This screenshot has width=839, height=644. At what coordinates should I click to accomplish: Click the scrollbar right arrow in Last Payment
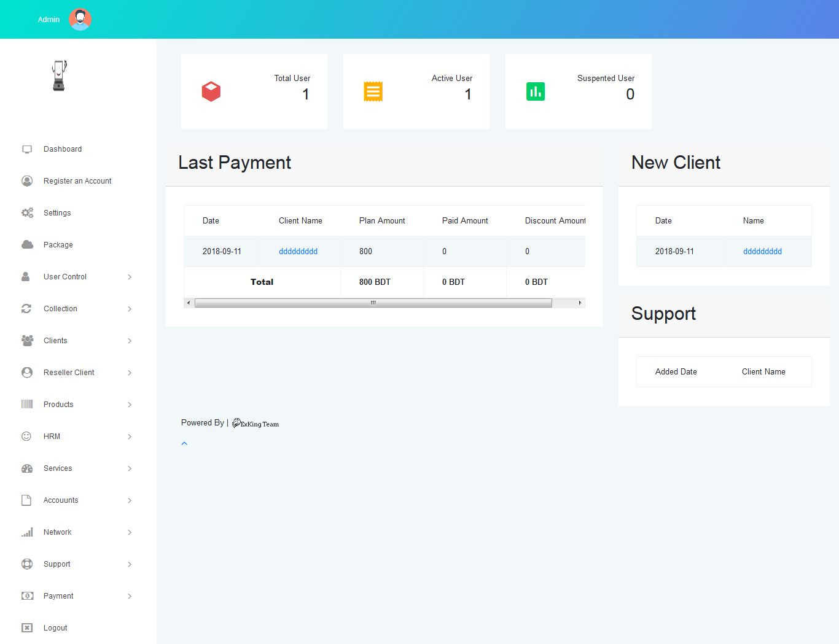click(580, 303)
